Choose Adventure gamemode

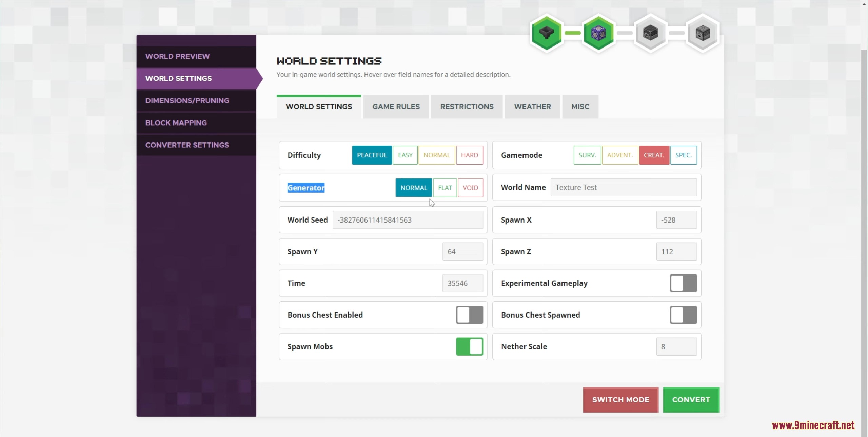(620, 155)
